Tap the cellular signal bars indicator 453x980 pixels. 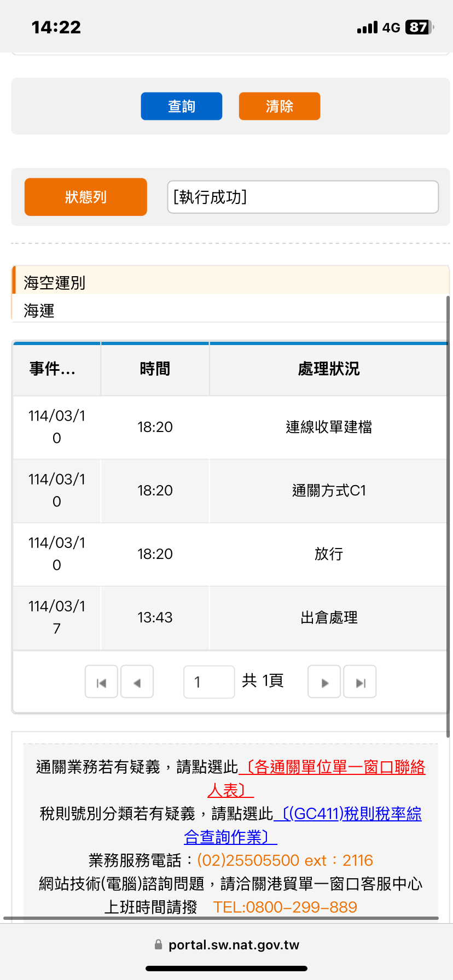pyautogui.click(x=367, y=27)
